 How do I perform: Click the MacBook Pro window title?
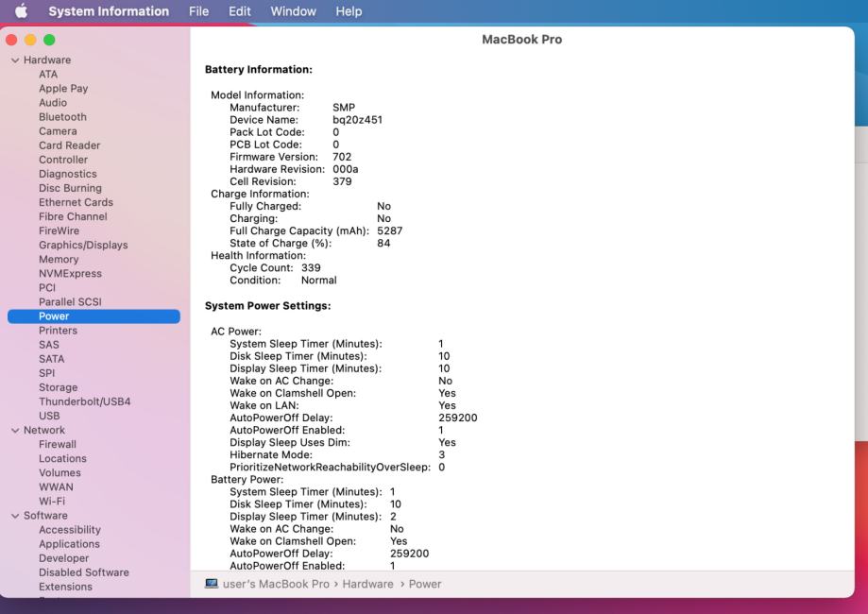522,40
